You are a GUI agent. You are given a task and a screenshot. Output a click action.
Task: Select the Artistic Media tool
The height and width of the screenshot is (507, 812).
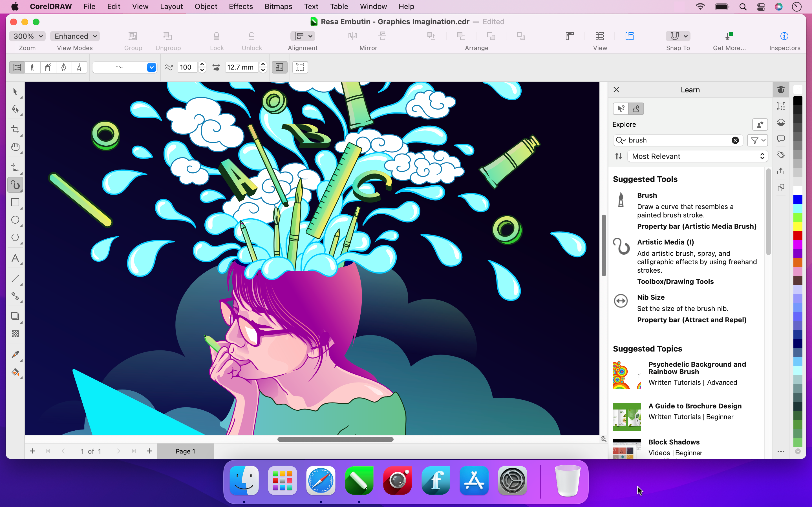16,185
